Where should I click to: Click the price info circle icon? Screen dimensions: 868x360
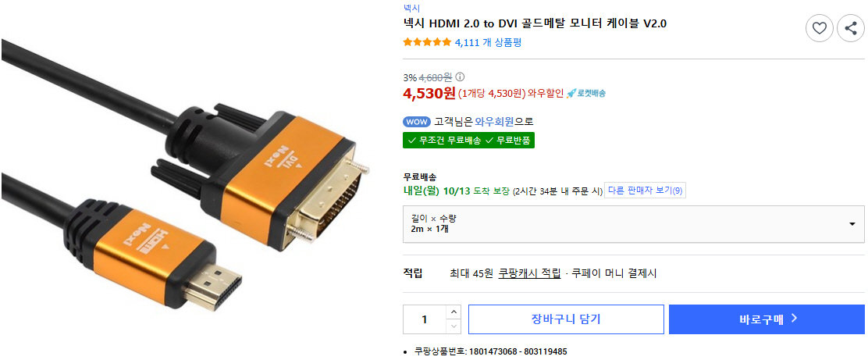click(x=460, y=77)
